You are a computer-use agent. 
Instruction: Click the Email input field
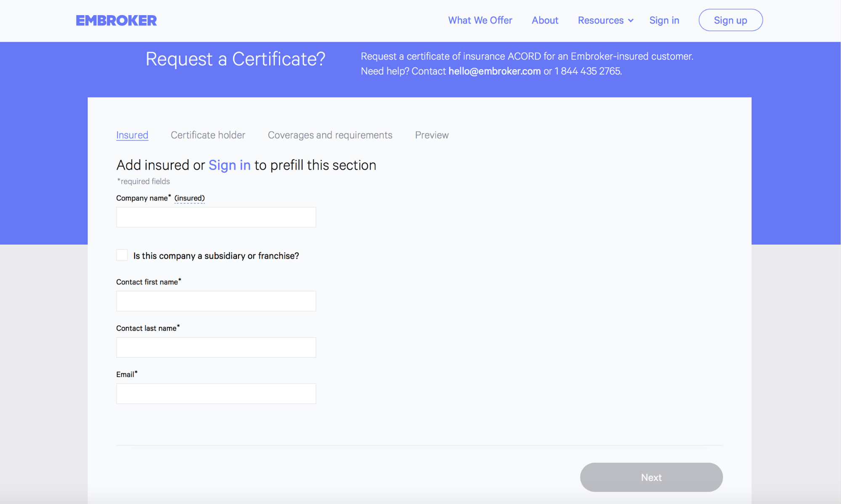(x=216, y=393)
